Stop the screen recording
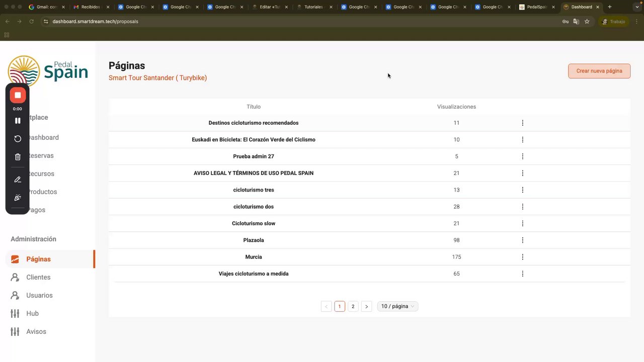Screen dimensions: 644x362 tap(18, 95)
